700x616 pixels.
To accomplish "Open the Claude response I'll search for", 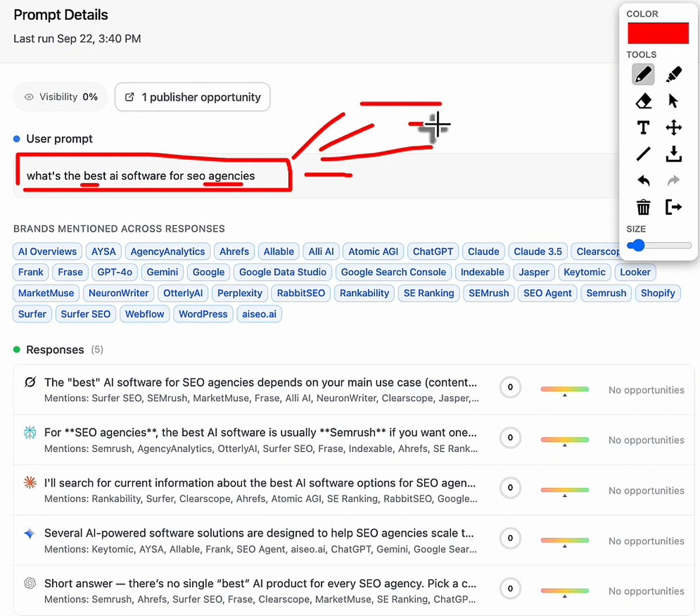I will coord(353,490).
